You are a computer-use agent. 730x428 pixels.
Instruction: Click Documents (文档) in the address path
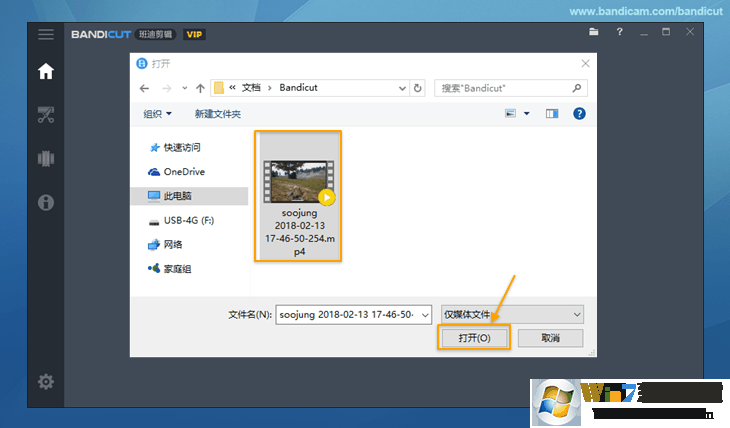point(251,88)
